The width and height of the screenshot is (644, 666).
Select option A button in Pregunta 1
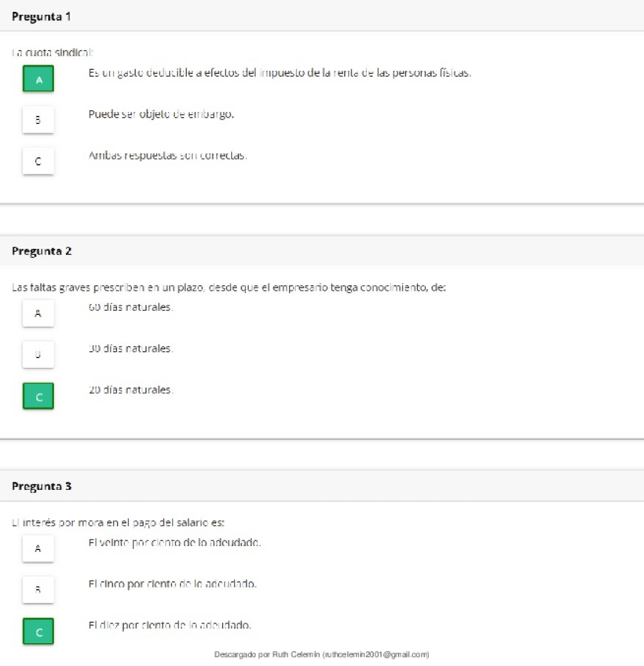38,79
